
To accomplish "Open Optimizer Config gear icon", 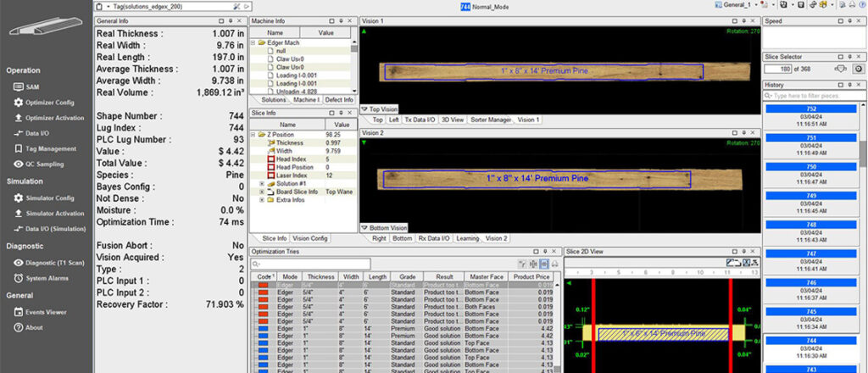I will pos(19,103).
